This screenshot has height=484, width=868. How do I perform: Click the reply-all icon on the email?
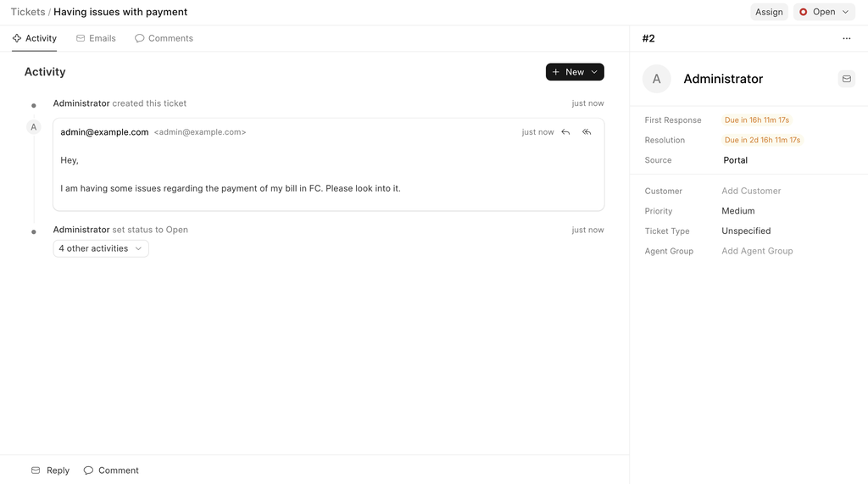(x=587, y=132)
